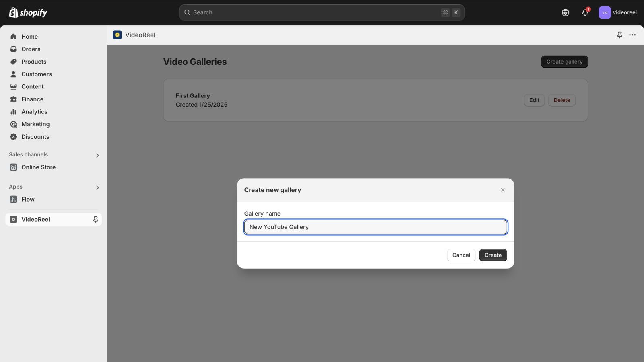Click the Create gallery button

564,62
